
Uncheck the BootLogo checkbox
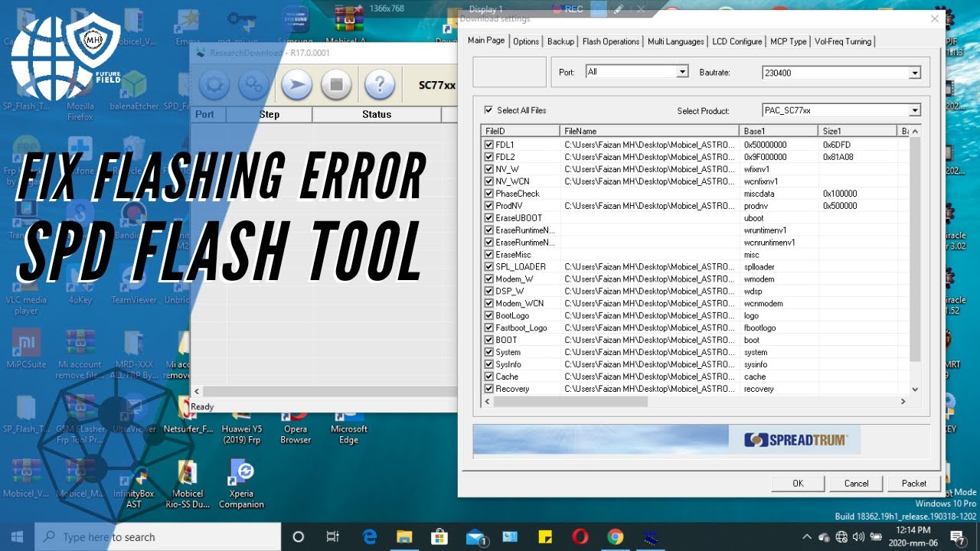(x=488, y=315)
